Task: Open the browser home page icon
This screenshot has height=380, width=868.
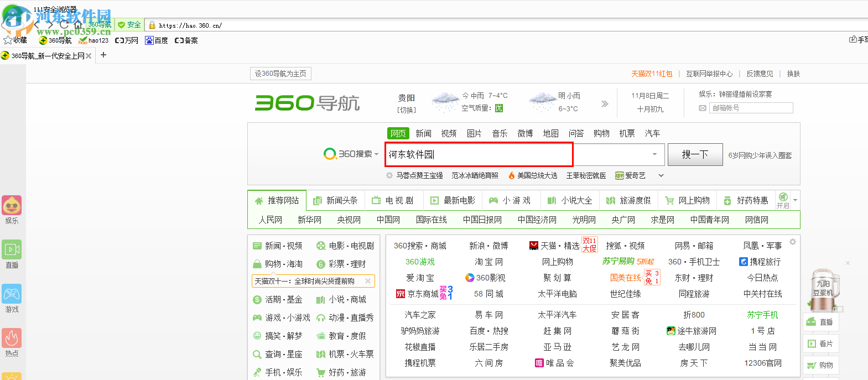Action: pos(78,25)
